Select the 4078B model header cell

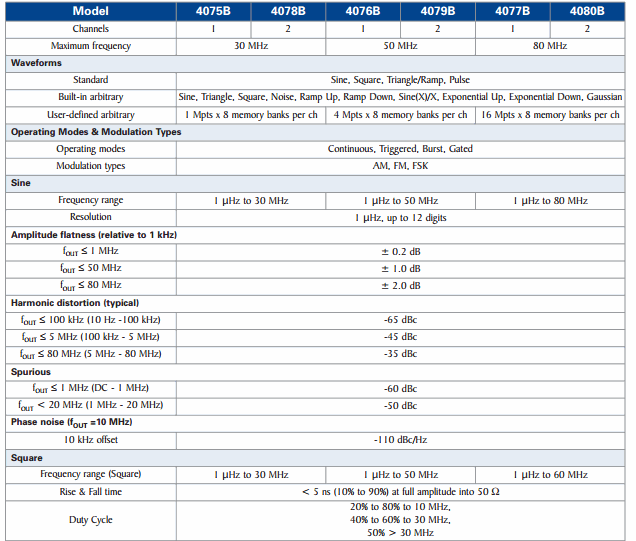click(288, 12)
